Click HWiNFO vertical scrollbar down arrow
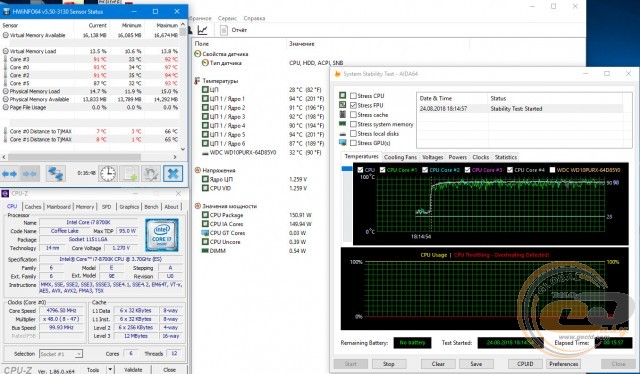 pyautogui.click(x=182, y=149)
